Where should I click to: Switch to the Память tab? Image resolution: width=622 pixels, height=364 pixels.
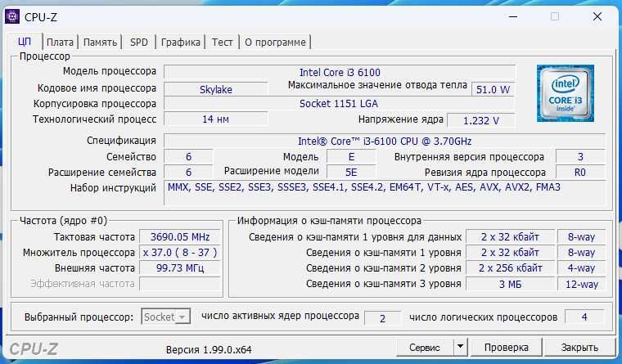tap(100, 42)
